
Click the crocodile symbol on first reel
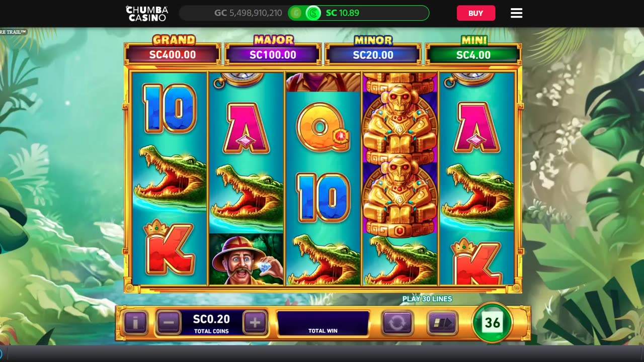pos(170,177)
